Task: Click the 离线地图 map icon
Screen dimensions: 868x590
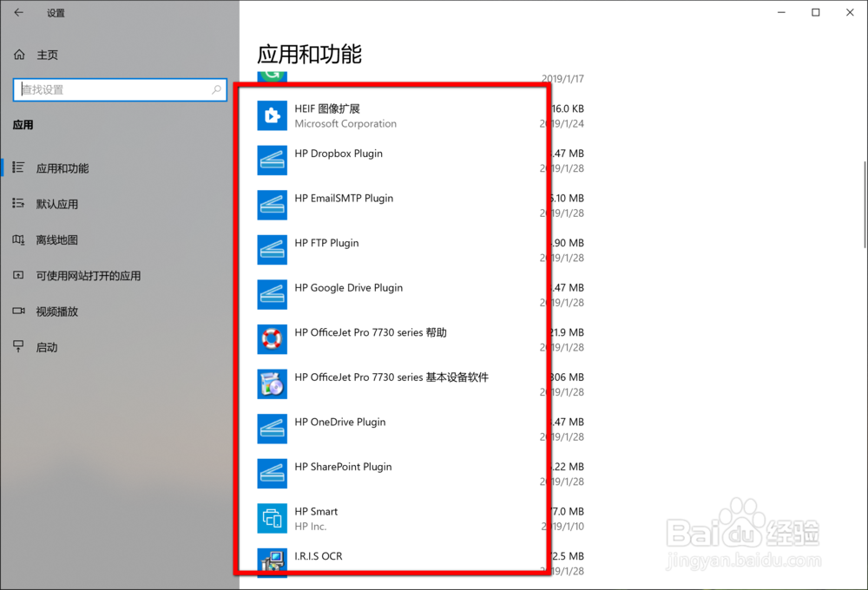Action: coord(18,239)
